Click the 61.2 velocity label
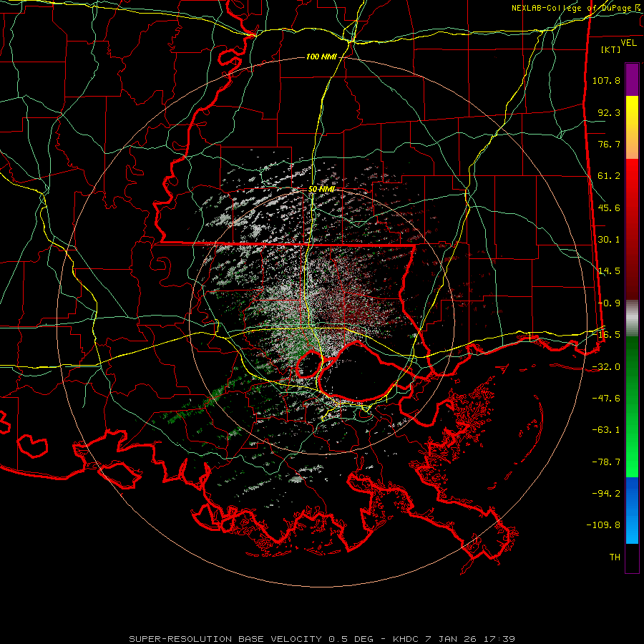 coord(609,176)
